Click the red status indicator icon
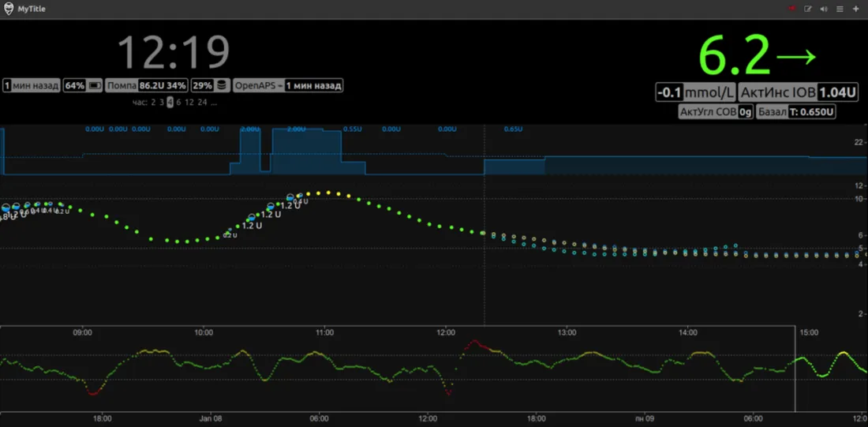Image resolution: width=868 pixels, height=427 pixels. pos(791,9)
